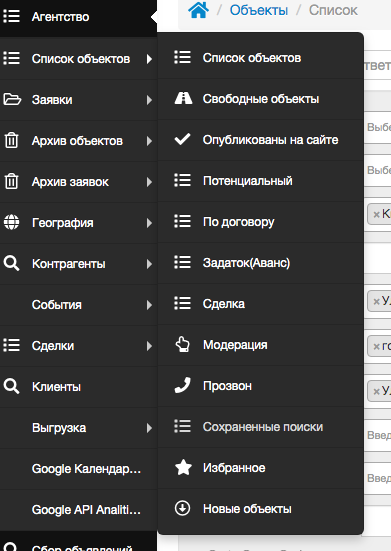Open the Архив заявок item label
Screen dimensions: 391x551
[70, 182]
